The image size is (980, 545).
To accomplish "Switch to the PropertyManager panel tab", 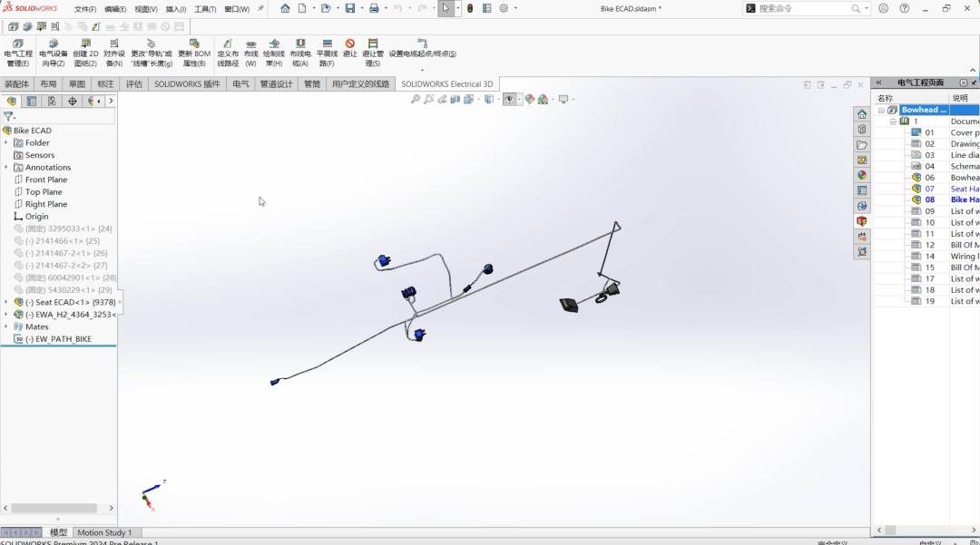I will pyautogui.click(x=32, y=101).
